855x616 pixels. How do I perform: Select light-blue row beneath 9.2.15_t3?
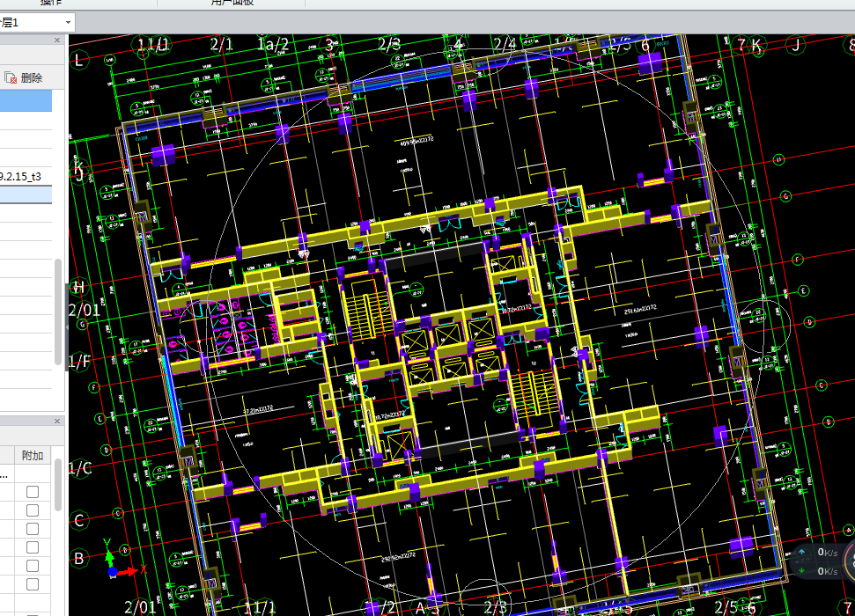pyautogui.click(x=26, y=194)
